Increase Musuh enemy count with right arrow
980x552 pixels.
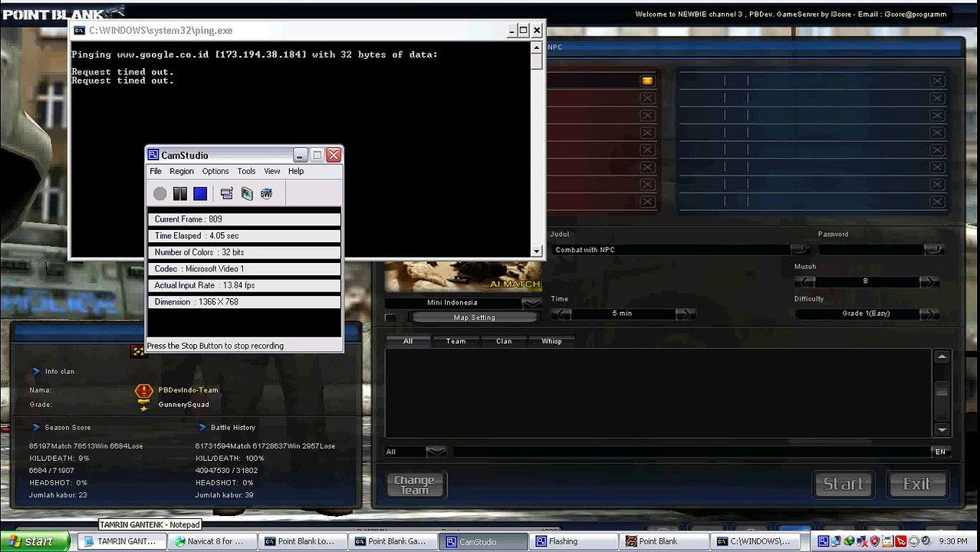coord(929,281)
